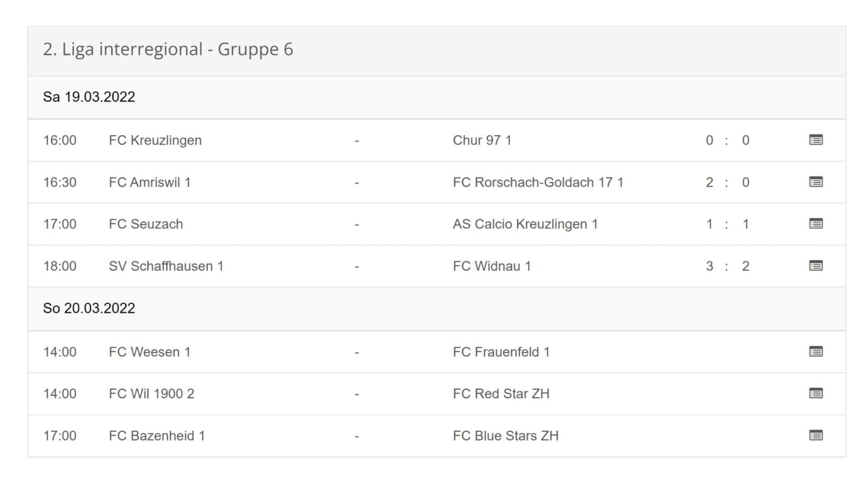Click the 3 : 2 score result
The height and width of the screenshot is (480, 868).
[727, 266]
